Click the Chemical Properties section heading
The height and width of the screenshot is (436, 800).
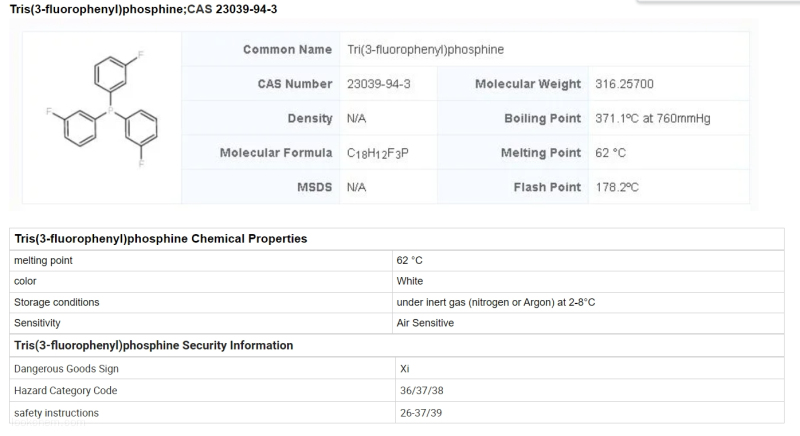click(161, 239)
